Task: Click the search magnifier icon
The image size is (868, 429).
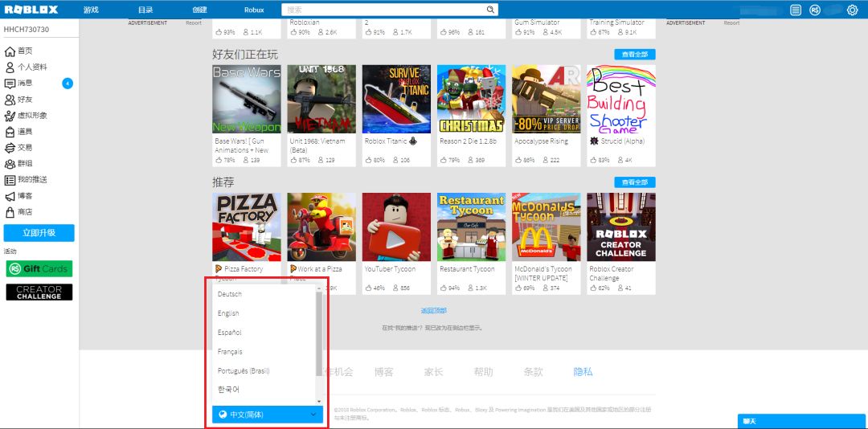Action: pyautogui.click(x=490, y=10)
